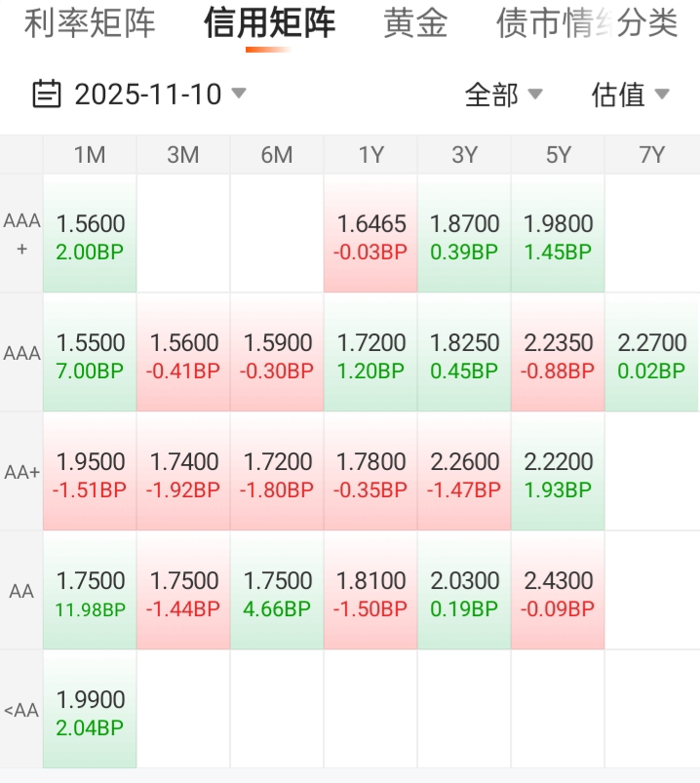The width and height of the screenshot is (700, 783).
Task: Click the 1M column header
Action: coord(90,155)
